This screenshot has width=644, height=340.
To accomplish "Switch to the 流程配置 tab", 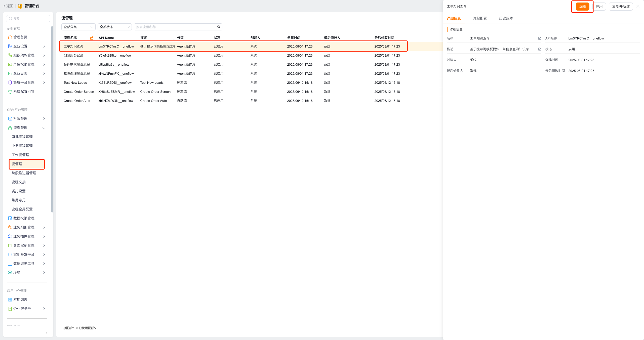I will [480, 18].
